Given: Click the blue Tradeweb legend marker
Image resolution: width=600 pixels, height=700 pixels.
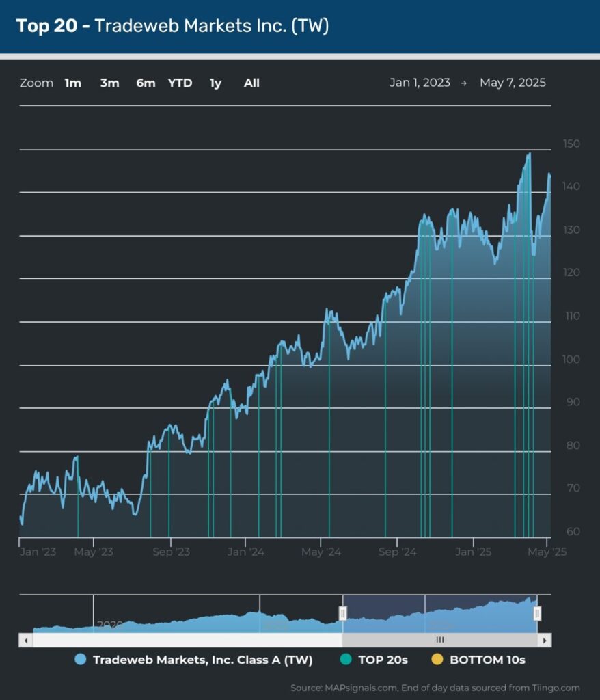Looking at the screenshot, I should click(x=81, y=660).
